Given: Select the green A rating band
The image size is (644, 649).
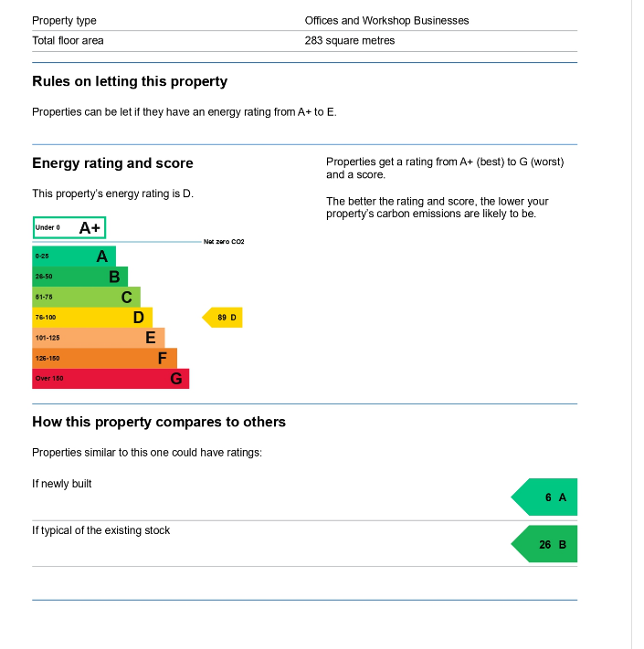Looking at the screenshot, I should 73,256.
